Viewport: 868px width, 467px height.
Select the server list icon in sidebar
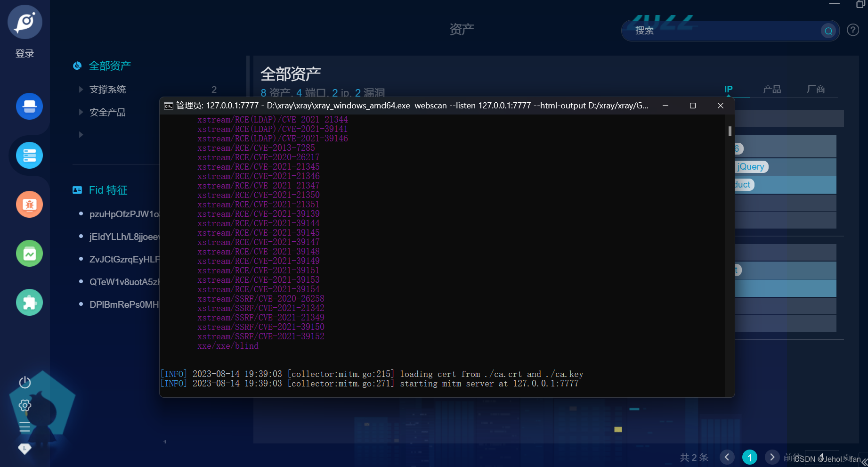click(29, 155)
